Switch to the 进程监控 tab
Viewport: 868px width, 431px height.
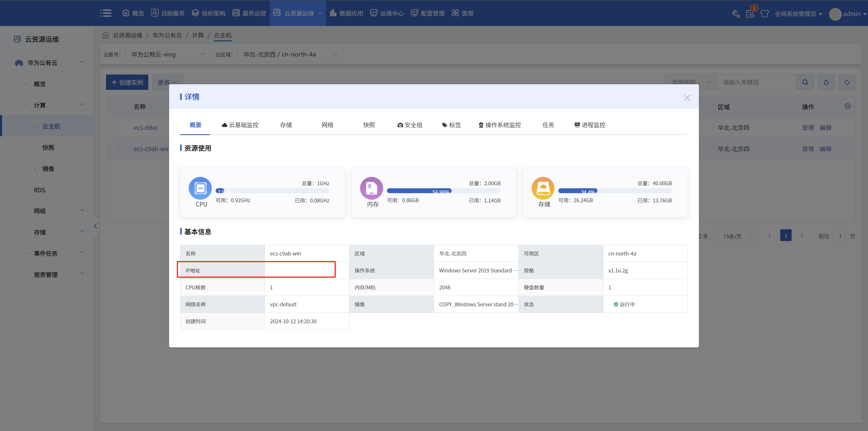tap(590, 125)
